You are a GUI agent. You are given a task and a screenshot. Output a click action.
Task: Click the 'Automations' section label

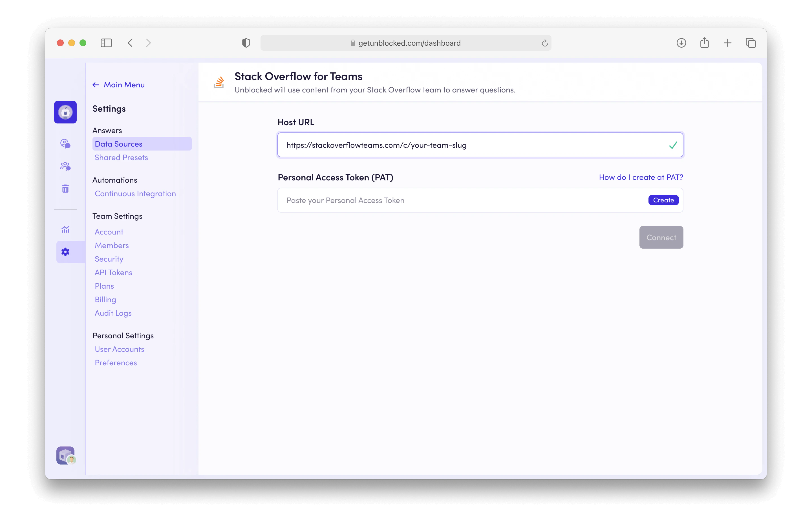[115, 180]
